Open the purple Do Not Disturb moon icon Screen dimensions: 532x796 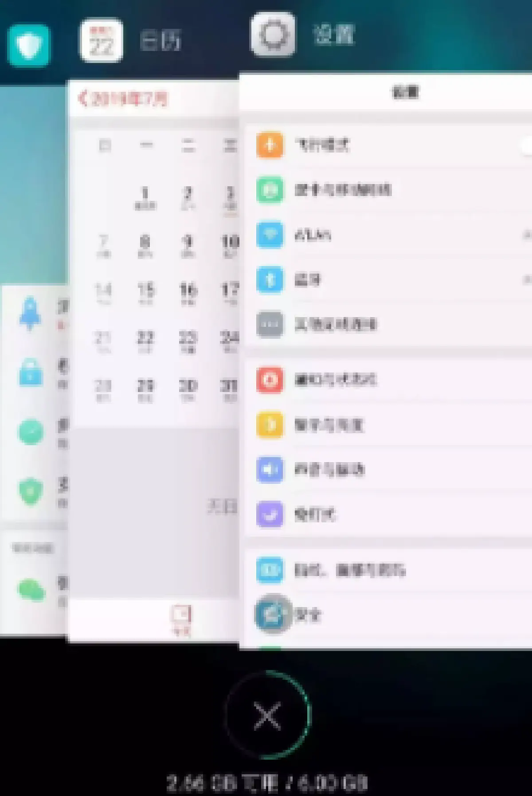(x=270, y=514)
